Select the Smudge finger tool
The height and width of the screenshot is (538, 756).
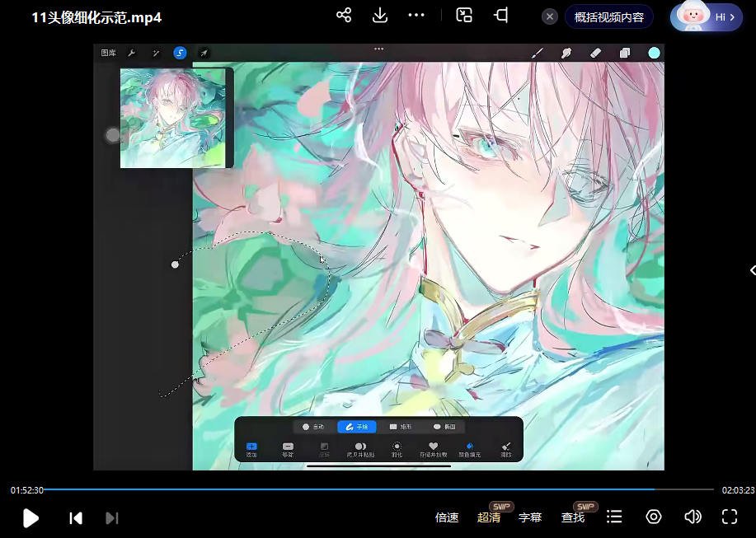(x=566, y=53)
